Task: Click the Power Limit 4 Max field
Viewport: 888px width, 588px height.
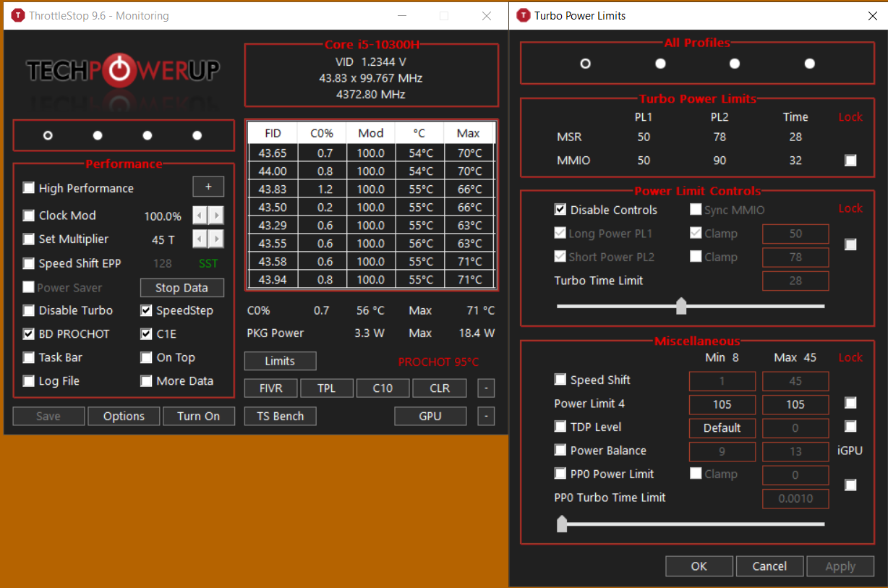Action: (x=795, y=404)
